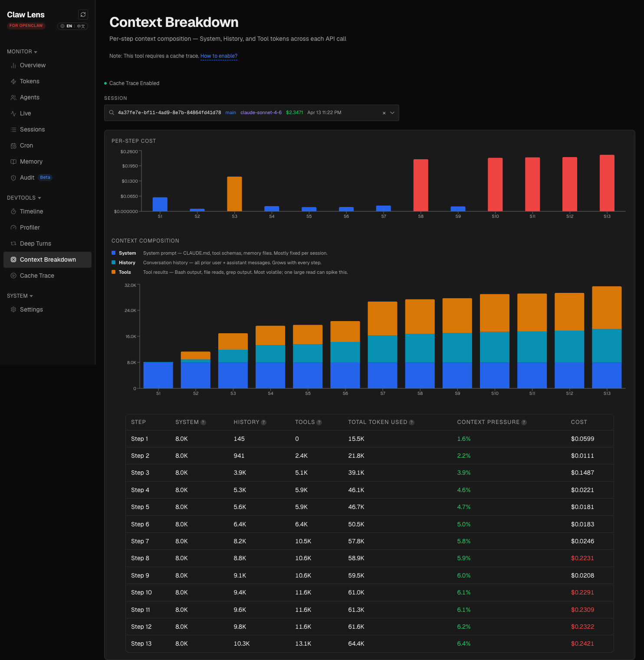
Task: Click the Beta badge next to Audit
Action: point(45,177)
